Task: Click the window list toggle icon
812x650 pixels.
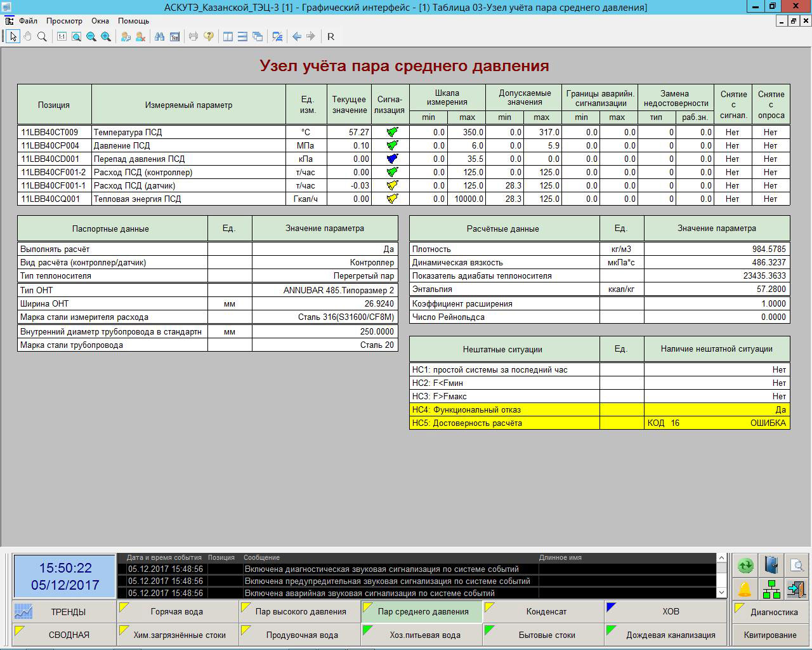Action: click(277, 36)
